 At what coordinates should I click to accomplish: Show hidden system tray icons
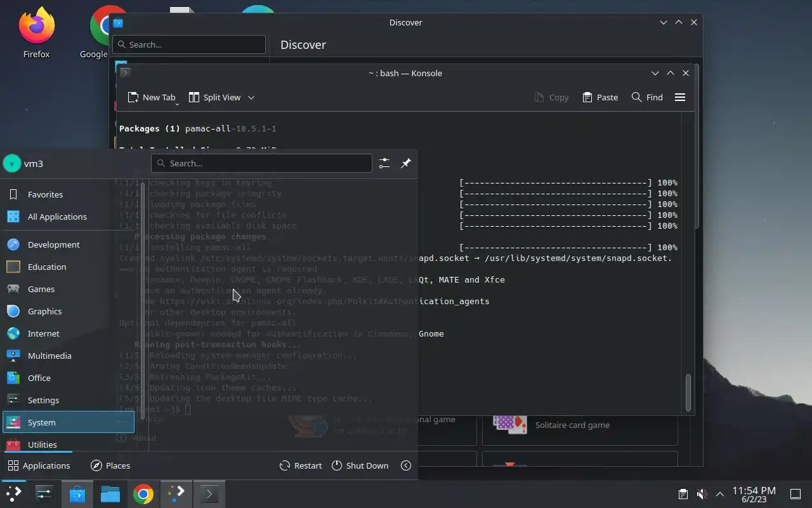click(x=720, y=494)
